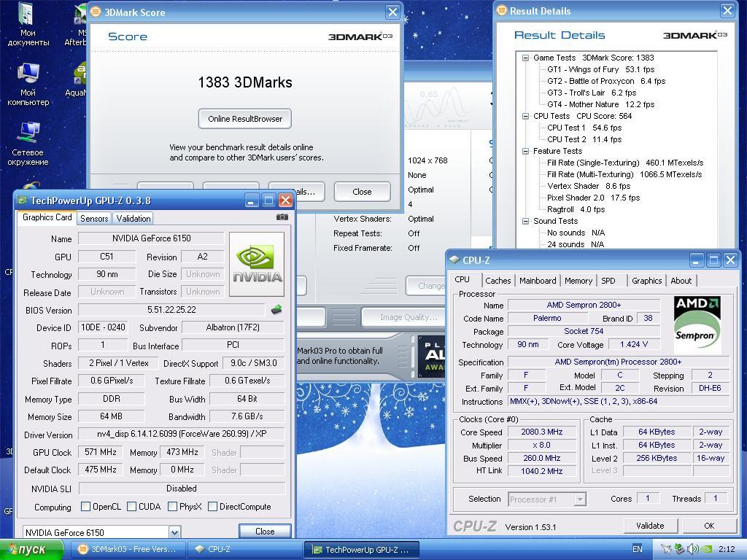The height and width of the screenshot is (560, 747).
Task: Click the Core Speed 2080.3 MHz value
Action: 542,432
